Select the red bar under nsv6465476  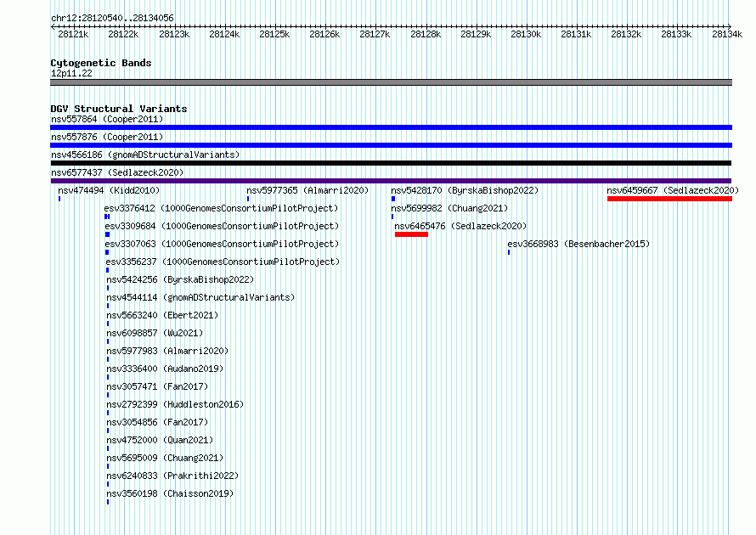[411, 234]
